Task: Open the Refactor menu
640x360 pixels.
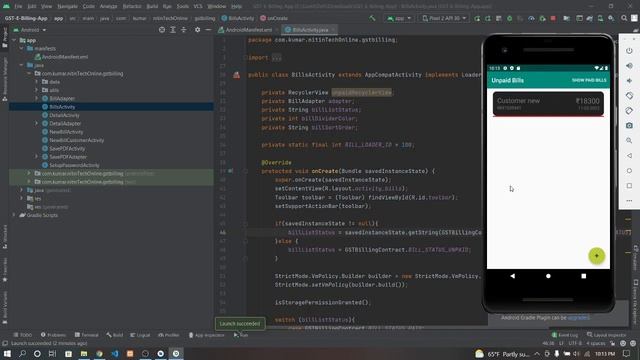Action: [132, 6]
